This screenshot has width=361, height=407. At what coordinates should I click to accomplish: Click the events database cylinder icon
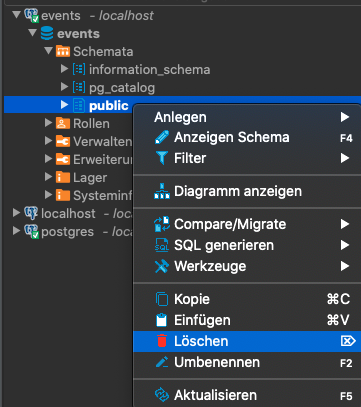(x=47, y=34)
